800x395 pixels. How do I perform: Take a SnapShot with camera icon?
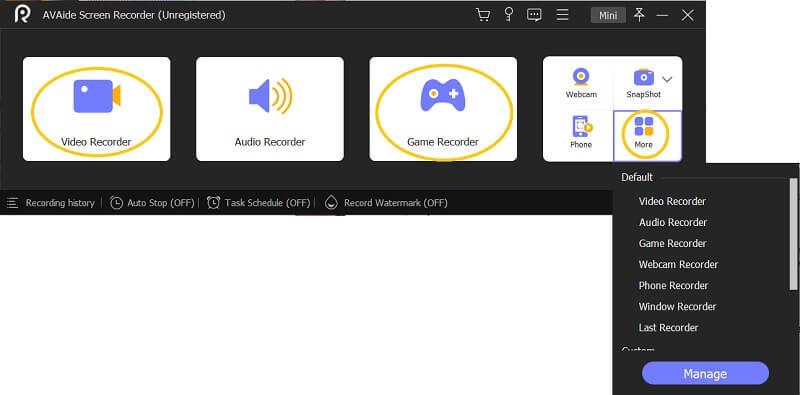[x=643, y=83]
